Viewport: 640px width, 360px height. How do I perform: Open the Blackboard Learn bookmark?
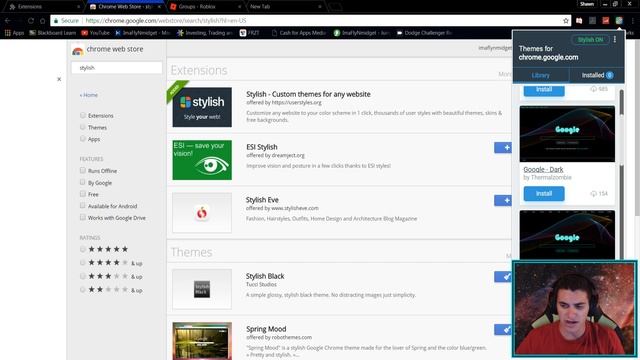53,33
